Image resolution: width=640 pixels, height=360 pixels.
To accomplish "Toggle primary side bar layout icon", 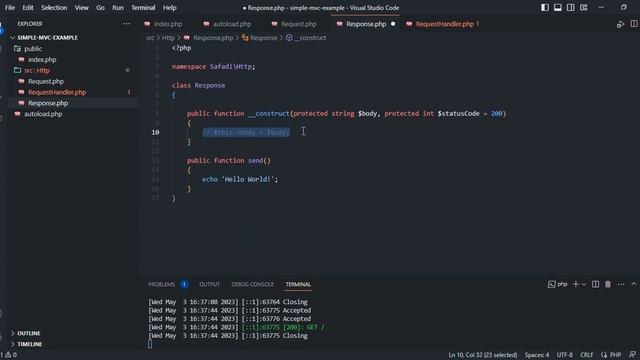I will tap(545, 7).
